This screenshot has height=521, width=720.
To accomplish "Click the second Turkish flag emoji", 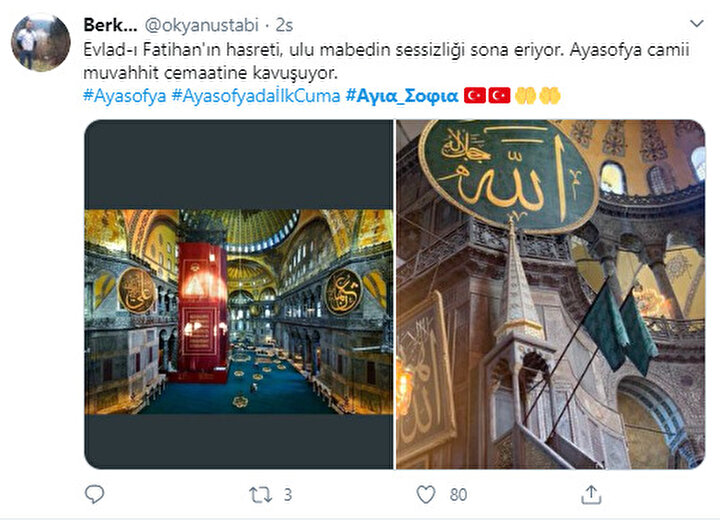I will point(499,95).
